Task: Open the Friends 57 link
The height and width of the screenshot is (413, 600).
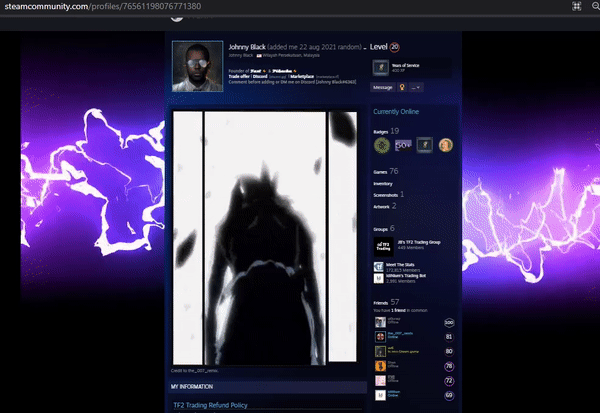Action: point(386,302)
